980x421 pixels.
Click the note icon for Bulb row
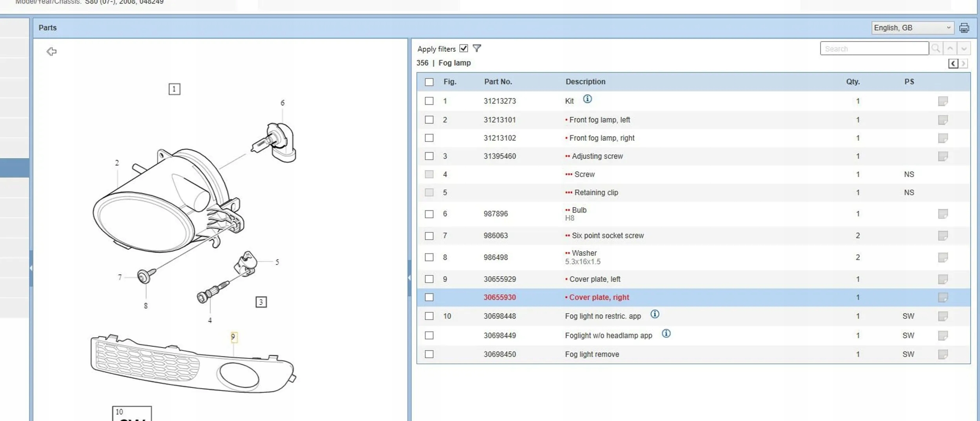click(943, 214)
